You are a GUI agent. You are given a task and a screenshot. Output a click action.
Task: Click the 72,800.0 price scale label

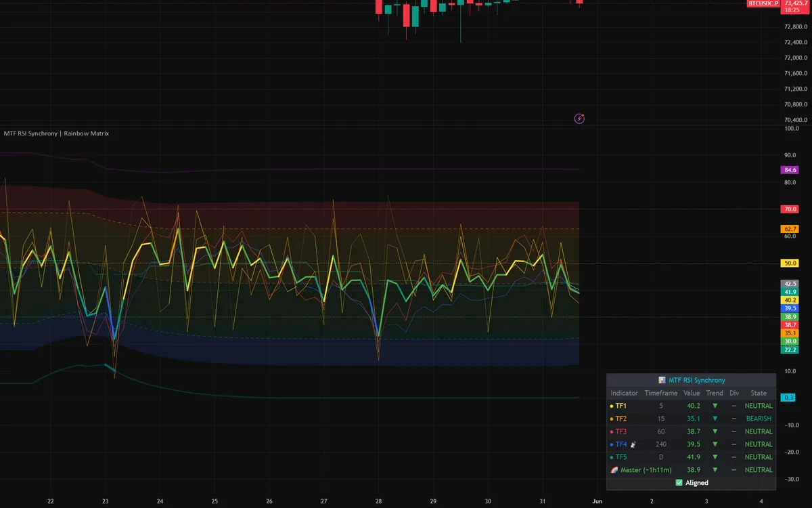[795, 26]
